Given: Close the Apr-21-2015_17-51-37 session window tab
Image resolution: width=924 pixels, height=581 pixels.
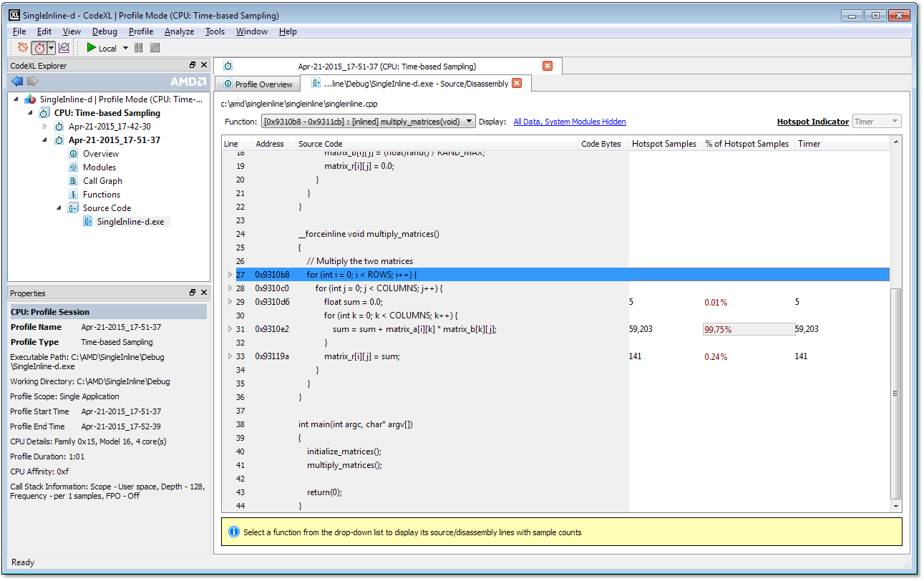Looking at the screenshot, I should click(548, 66).
